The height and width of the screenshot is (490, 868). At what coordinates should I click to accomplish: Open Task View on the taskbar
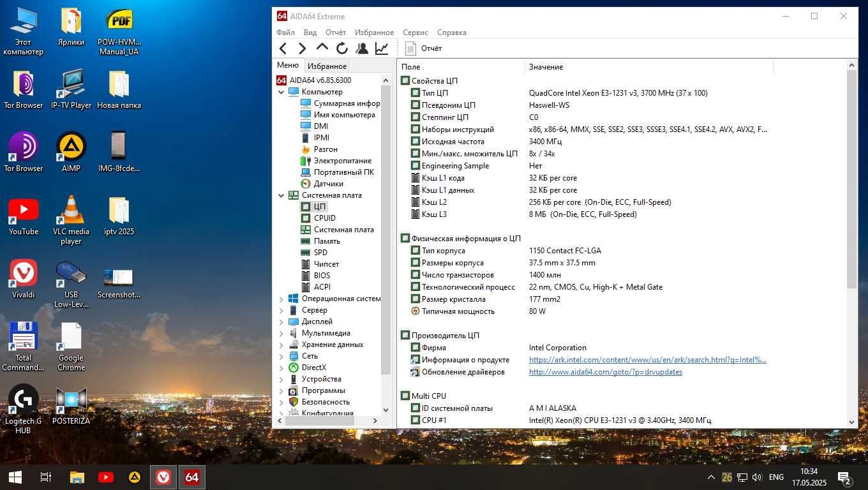point(46,477)
